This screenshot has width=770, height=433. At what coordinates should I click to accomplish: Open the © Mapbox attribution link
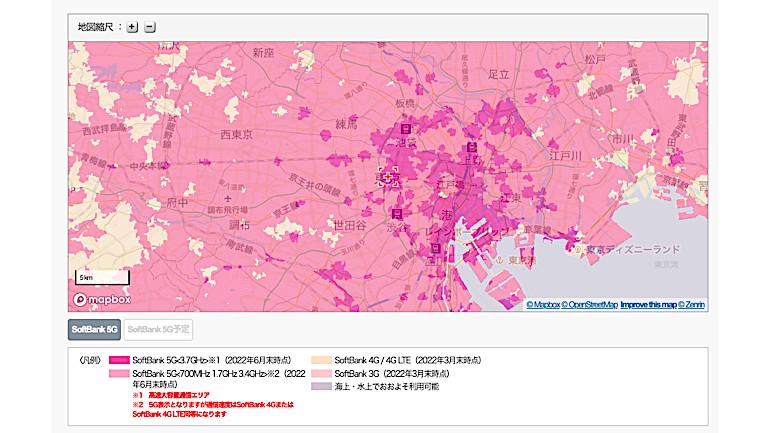tap(543, 304)
